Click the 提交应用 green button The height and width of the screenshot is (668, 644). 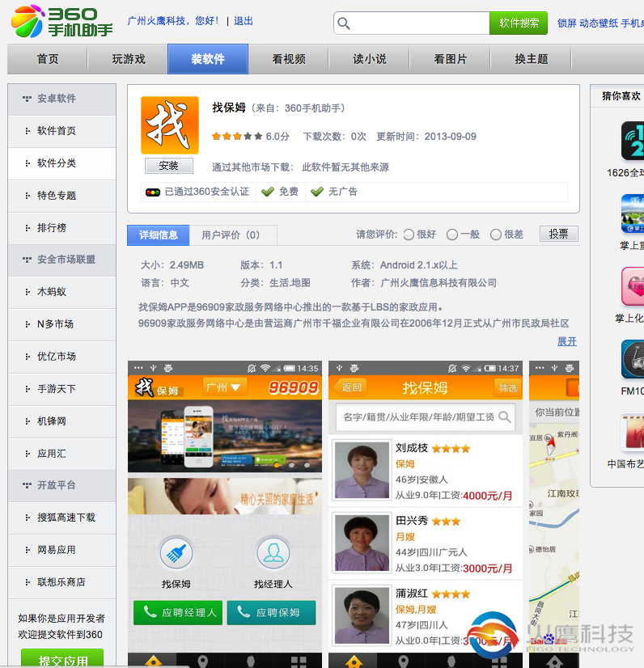coord(62,658)
